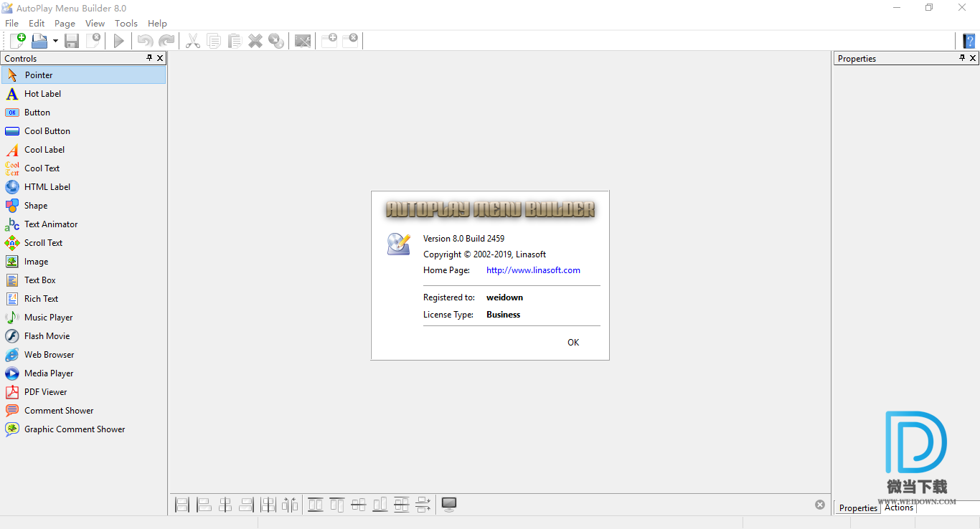Delete selection with the X icon
This screenshot has width=980, height=529.
pyautogui.click(x=255, y=41)
